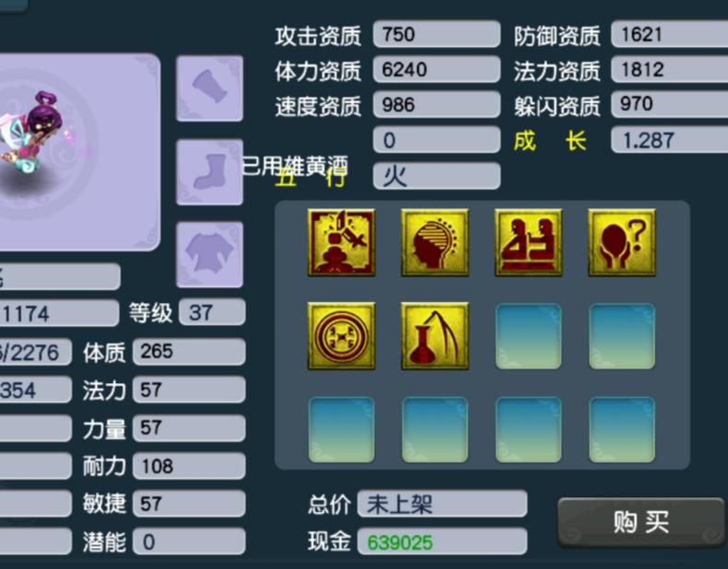Screen dimensions: 728x569
Task: Click the 体力资质 value 6240
Action: point(437,69)
